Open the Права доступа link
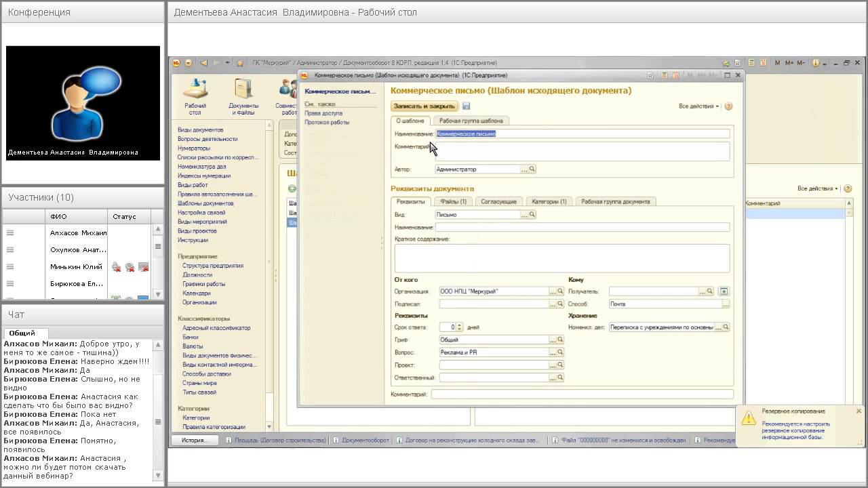 (x=323, y=113)
